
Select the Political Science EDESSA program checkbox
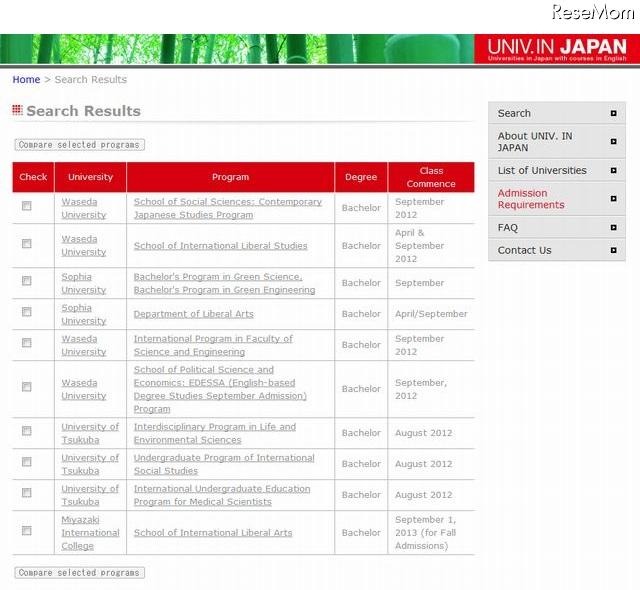coord(27,386)
